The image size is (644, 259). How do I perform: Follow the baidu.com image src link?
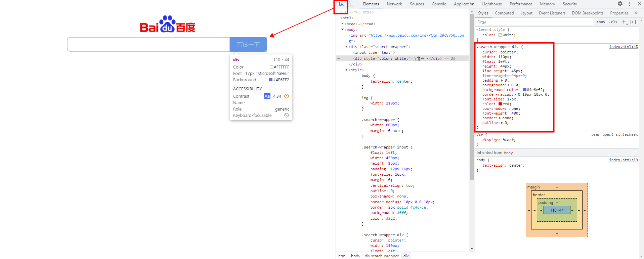[417, 35]
